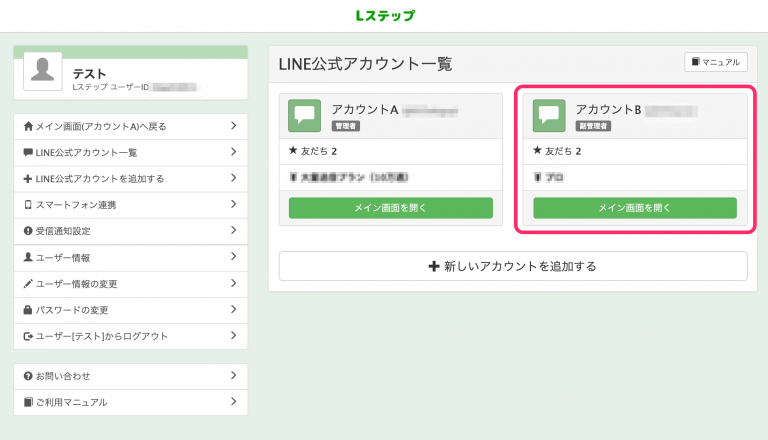
Task: Open LINE公式アカウント一覧 in the sidebar menu
Action: [130, 152]
